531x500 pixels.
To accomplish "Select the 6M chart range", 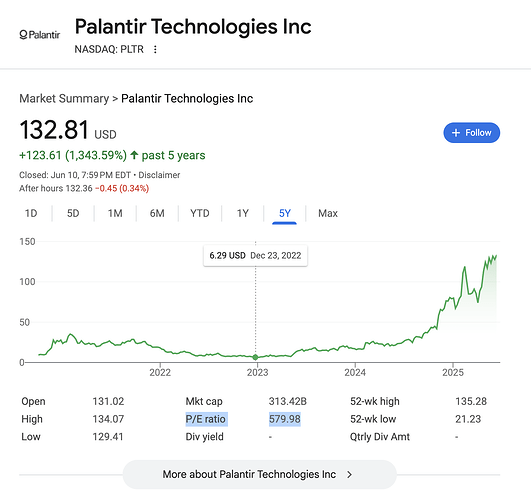I will tap(157, 213).
